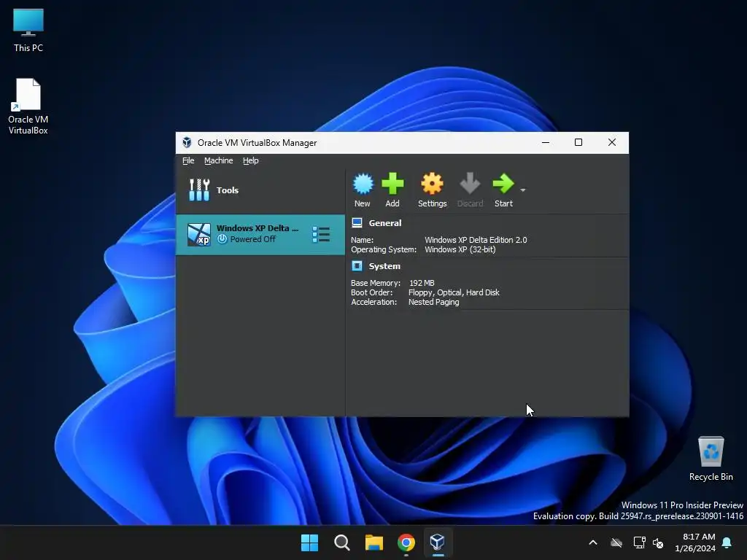Select the text Windows XP (32-bit)
Image resolution: width=747 pixels, height=560 pixels.
tap(460, 249)
